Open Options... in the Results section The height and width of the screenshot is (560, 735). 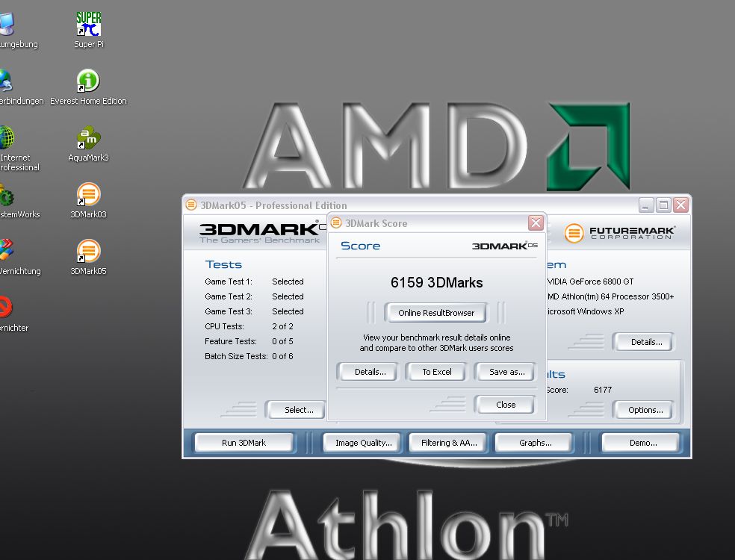pos(645,410)
